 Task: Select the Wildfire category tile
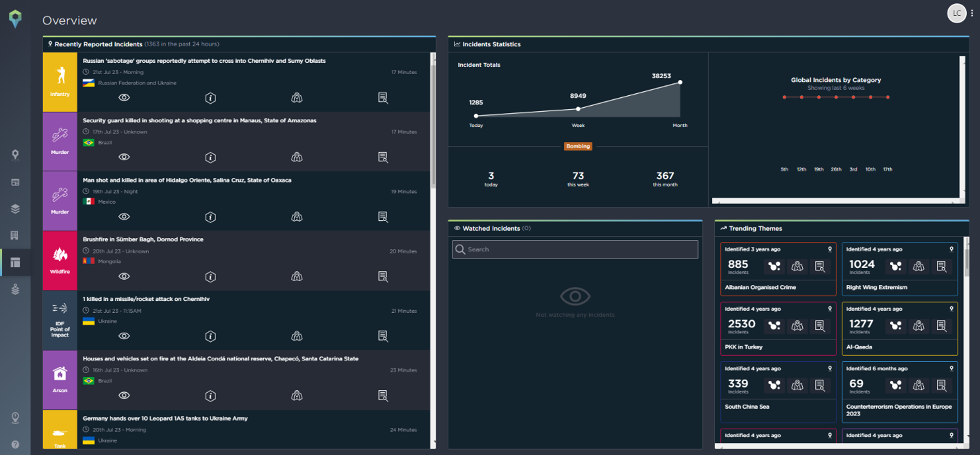60,261
